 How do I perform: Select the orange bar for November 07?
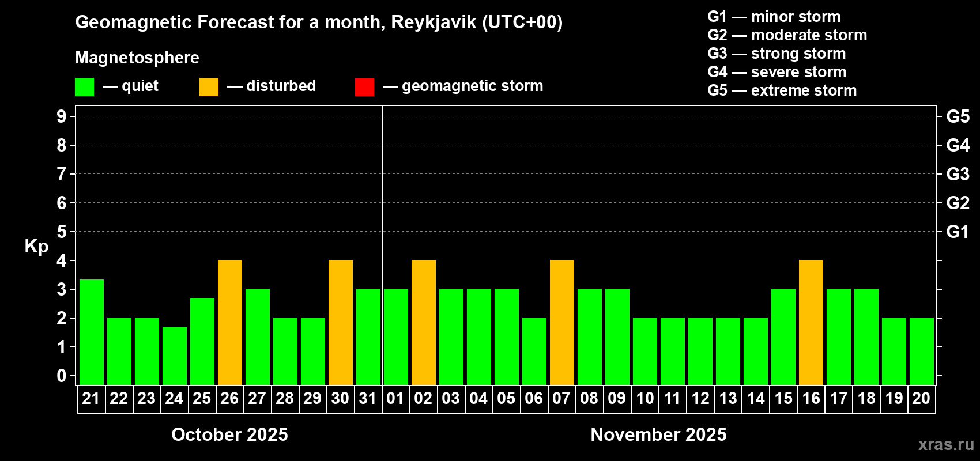(562, 322)
